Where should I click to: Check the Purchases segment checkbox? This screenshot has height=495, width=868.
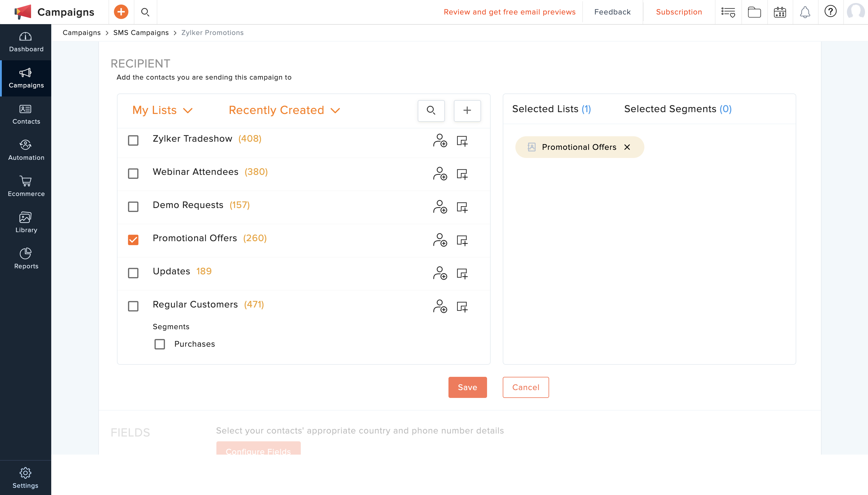point(160,344)
